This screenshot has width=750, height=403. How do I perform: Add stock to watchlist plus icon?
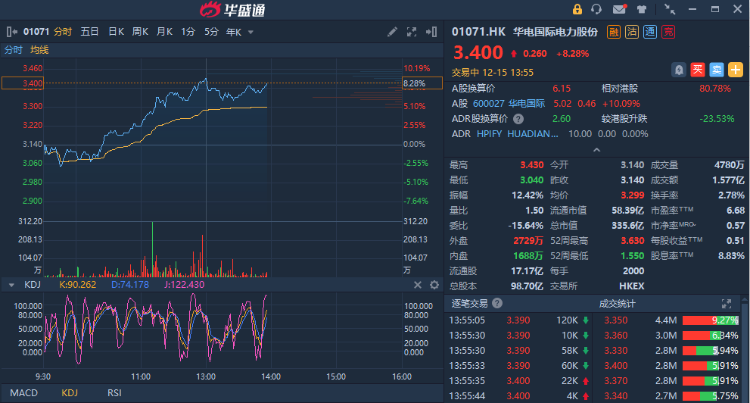[735, 70]
